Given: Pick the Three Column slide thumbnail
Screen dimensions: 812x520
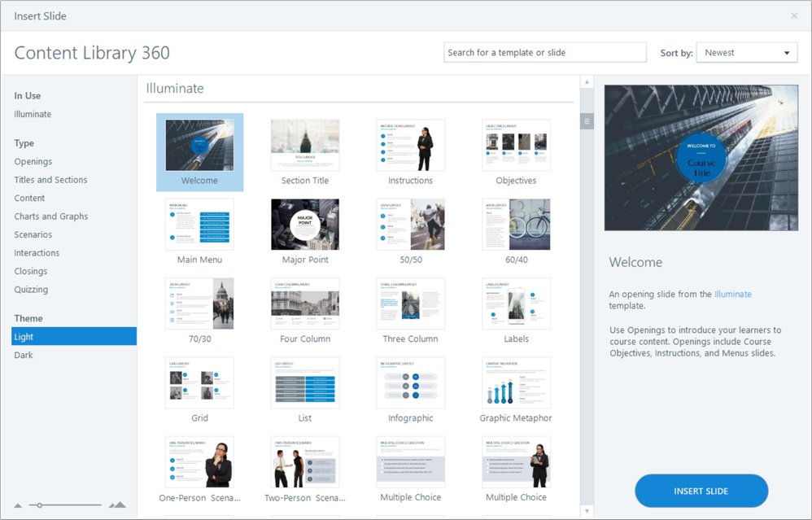Looking at the screenshot, I should point(411,304).
